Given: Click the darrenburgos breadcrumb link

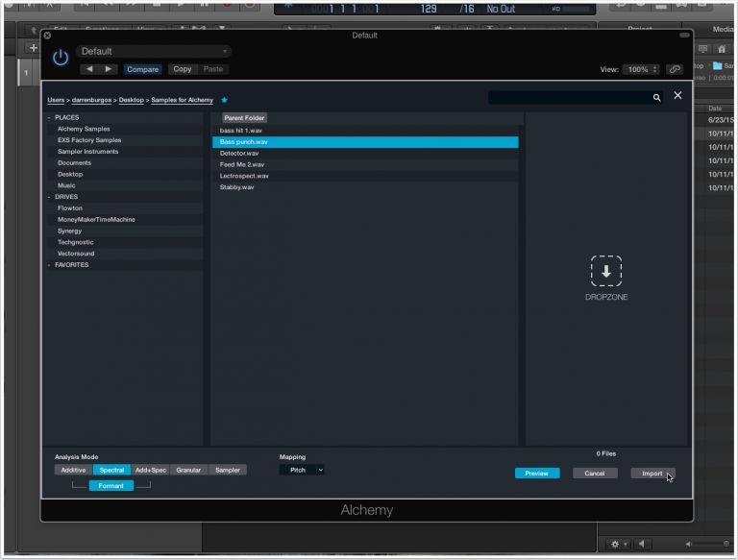Looking at the screenshot, I should (91, 100).
